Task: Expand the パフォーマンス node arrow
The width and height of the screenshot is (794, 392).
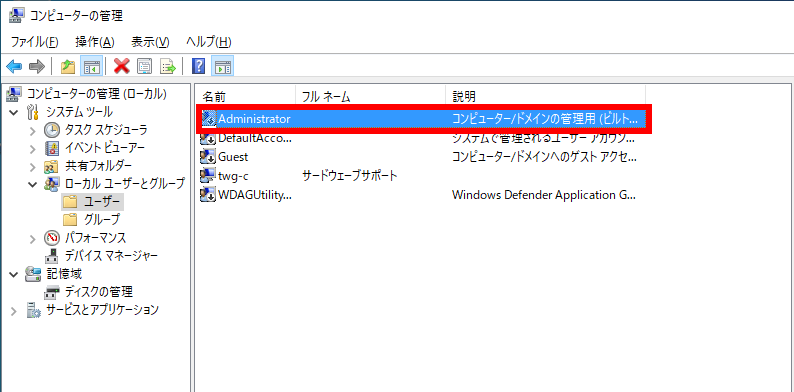Action: coord(33,238)
